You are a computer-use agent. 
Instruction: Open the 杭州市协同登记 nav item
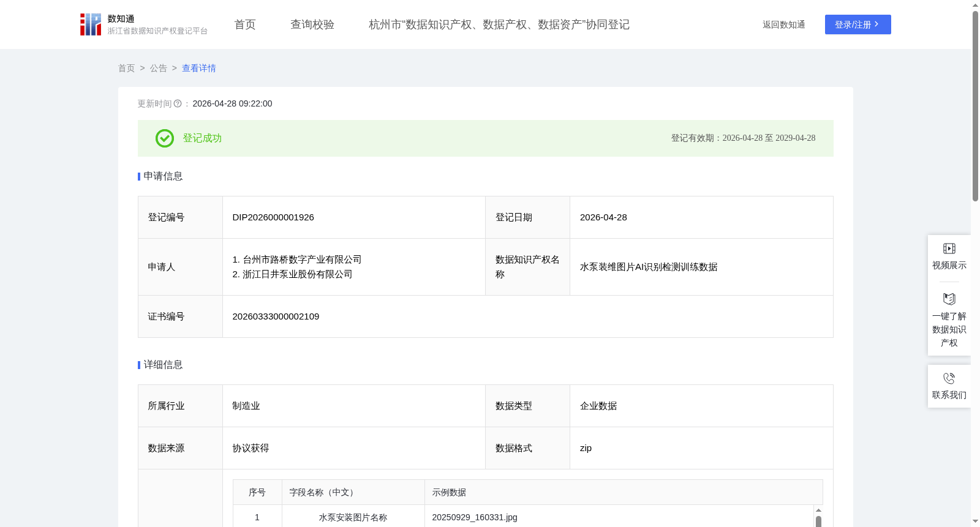click(x=499, y=24)
